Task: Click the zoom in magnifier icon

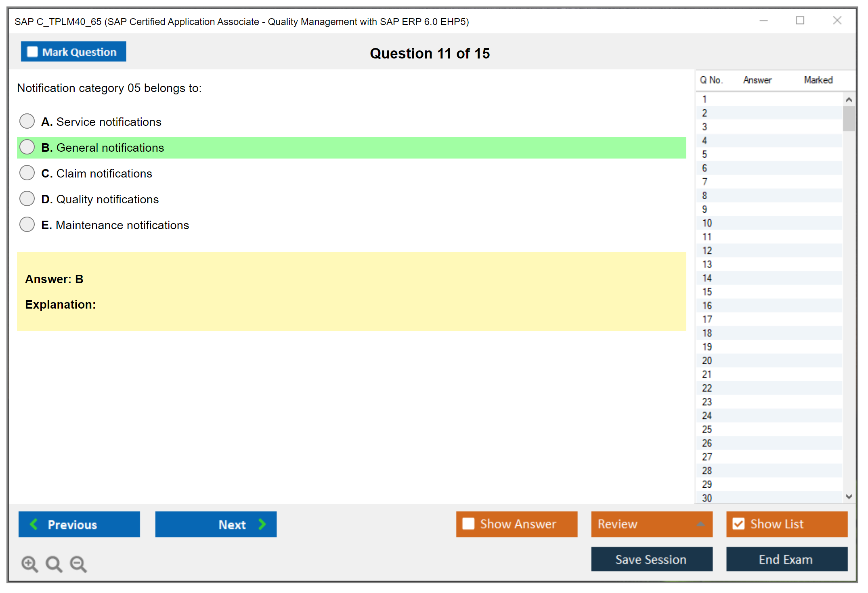Action: pyautogui.click(x=29, y=564)
